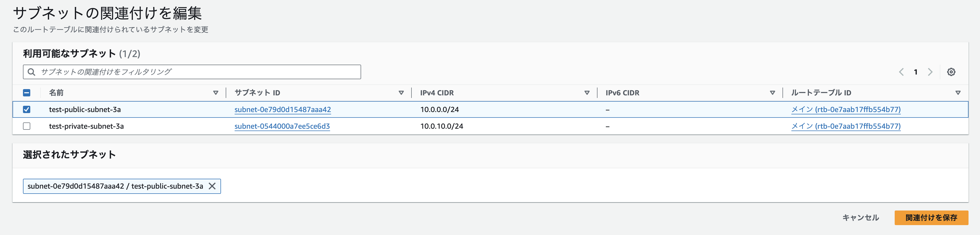Sort by ルートテーブル ID column arrow
980x235 pixels.
(x=958, y=93)
